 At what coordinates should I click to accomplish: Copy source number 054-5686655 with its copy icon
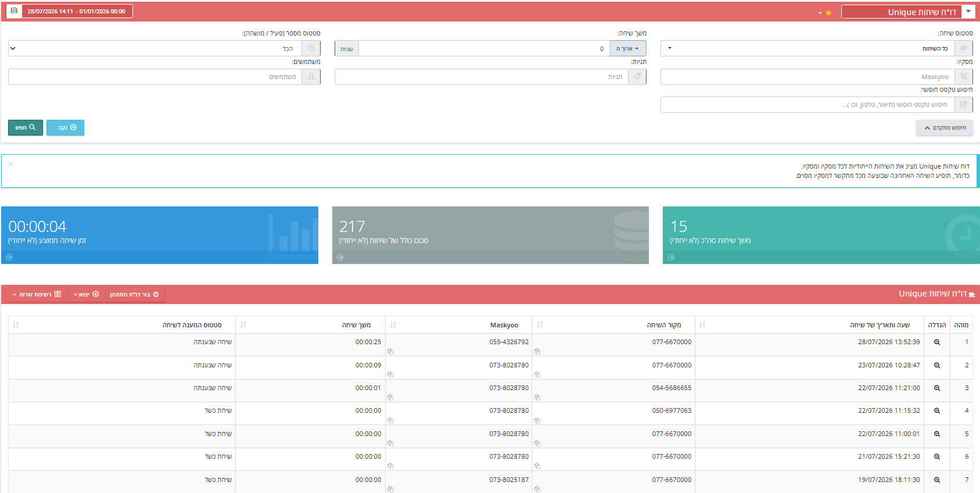pos(537,397)
